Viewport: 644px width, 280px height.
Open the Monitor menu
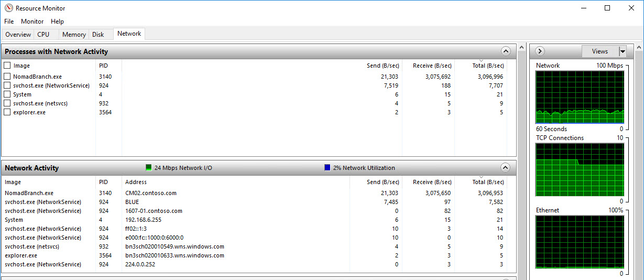[x=32, y=21]
